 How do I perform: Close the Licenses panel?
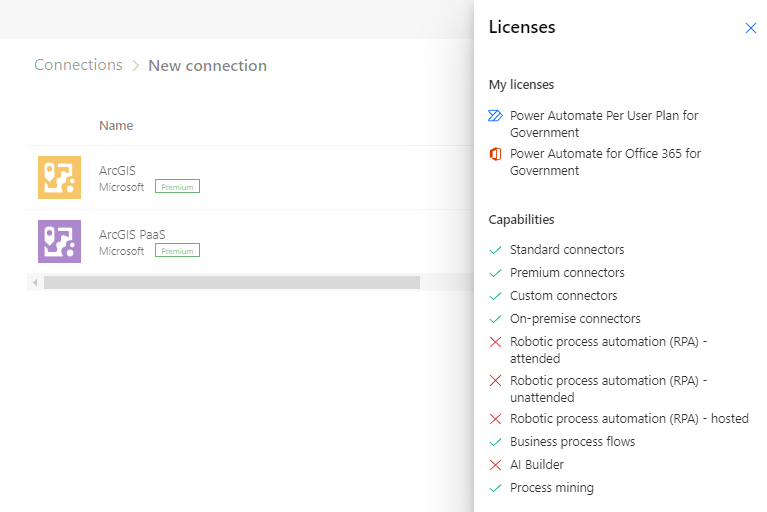(x=751, y=28)
